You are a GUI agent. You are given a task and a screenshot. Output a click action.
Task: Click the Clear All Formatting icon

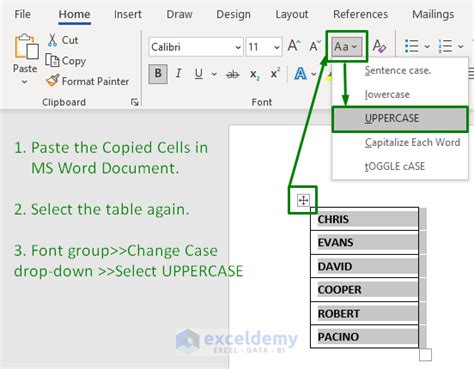[x=379, y=46]
